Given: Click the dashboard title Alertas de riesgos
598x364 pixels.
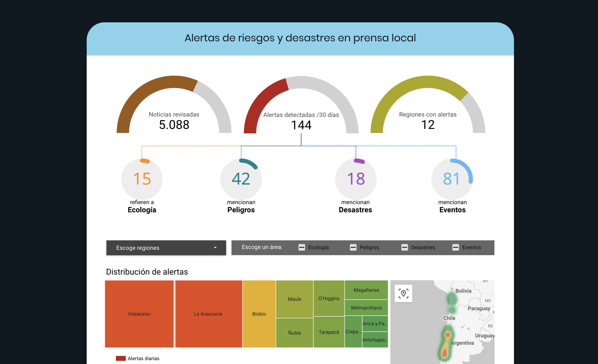Looking at the screenshot, I should coord(300,38).
